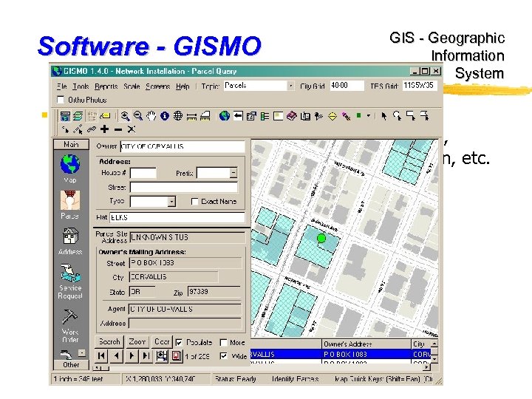Open the Topic Parcels dropdown
Image resolution: width=532 pixels, height=399 pixels.
click(x=291, y=86)
